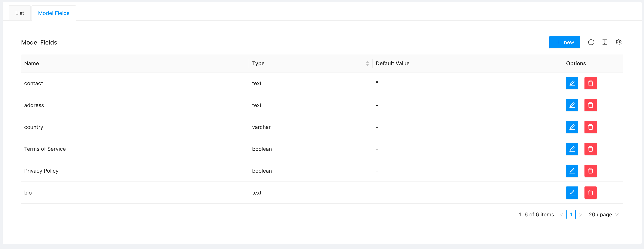644x249 pixels.
Task: Click the Terms of Service row name
Action: (45, 149)
